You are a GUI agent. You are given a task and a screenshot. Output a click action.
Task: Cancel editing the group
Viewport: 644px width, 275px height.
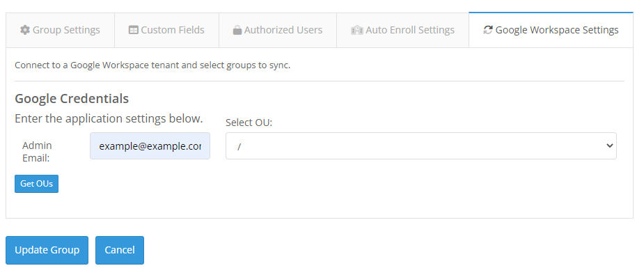pyautogui.click(x=120, y=250)
